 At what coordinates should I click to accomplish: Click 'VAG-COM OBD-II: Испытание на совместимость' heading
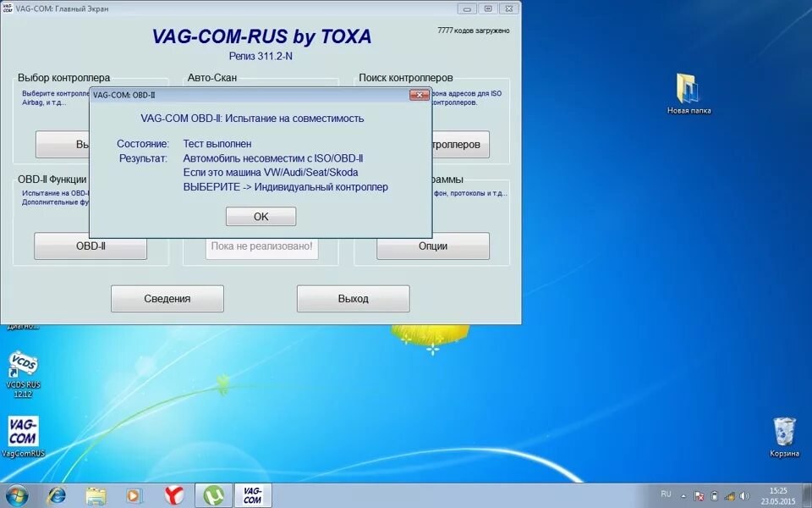pos(252,119)
